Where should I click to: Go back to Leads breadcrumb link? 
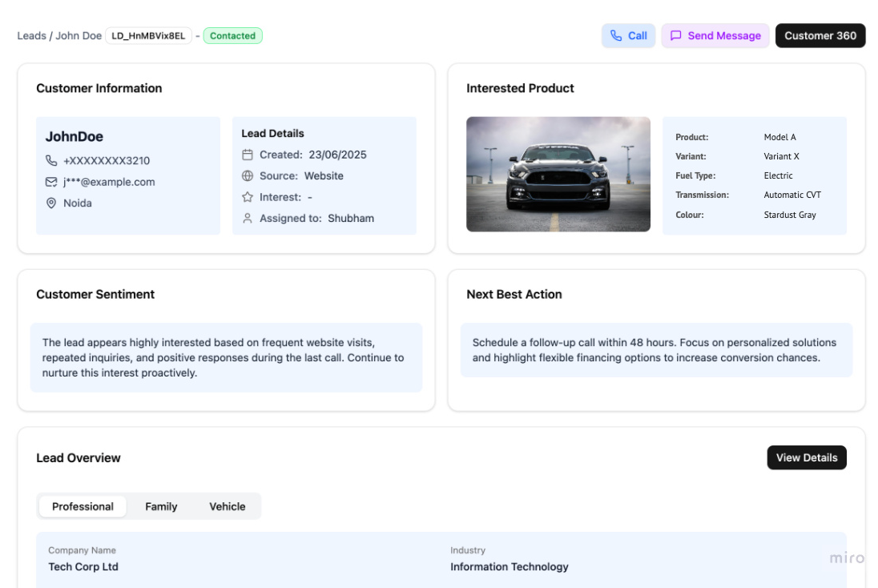click(x=31, y=35)
